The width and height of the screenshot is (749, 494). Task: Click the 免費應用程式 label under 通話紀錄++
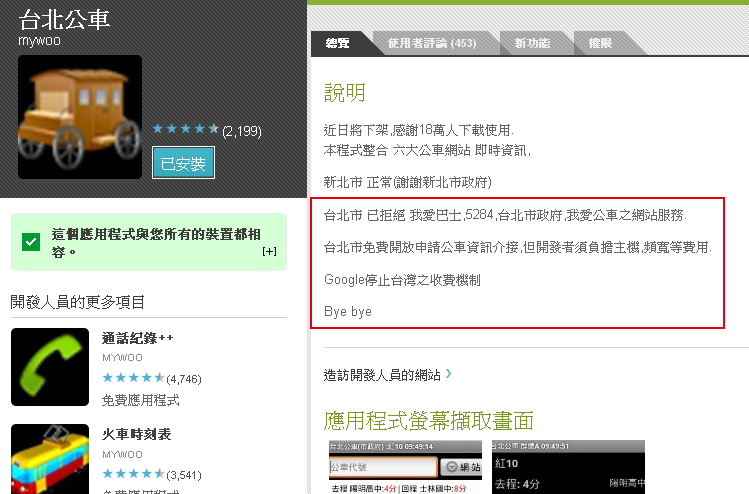tap(140, 400)
